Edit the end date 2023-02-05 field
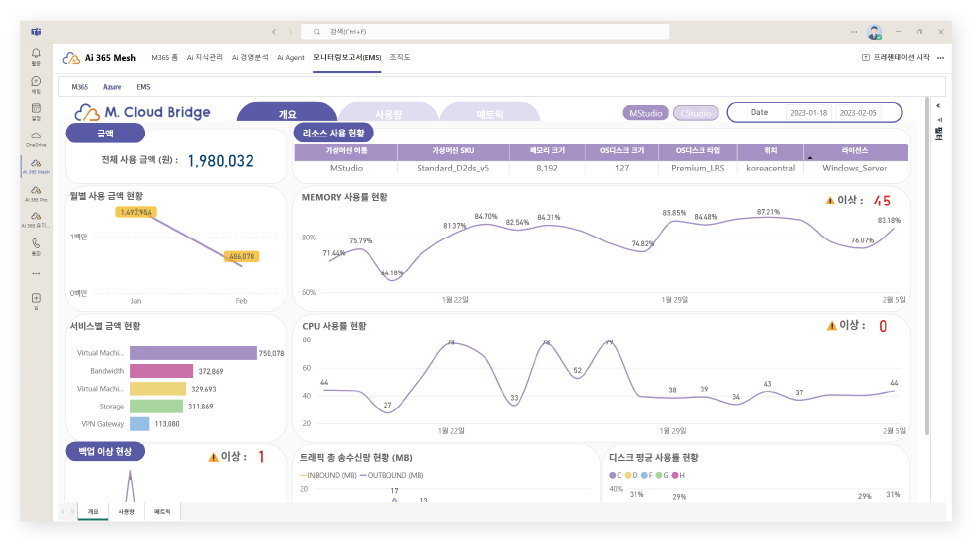 coord(858,113)
